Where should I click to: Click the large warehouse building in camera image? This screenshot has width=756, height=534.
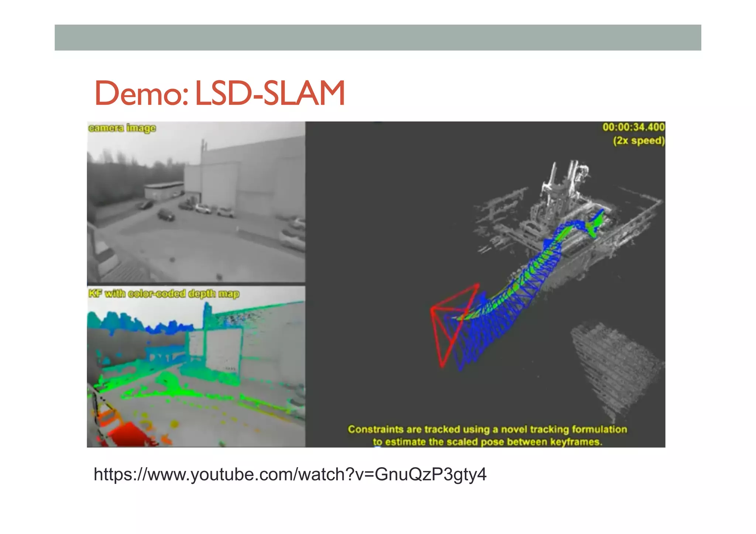(x=251, y=177)
